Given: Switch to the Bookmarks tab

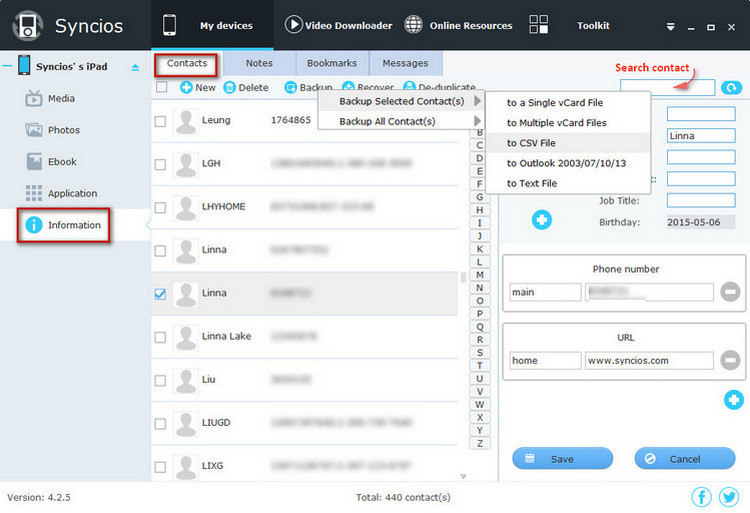Looking at the screenshot, I should tap(332, 64).
